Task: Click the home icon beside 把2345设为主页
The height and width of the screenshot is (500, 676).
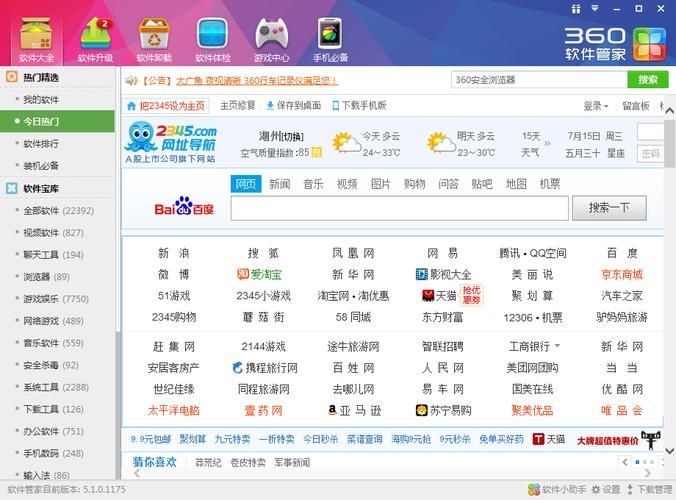Action: pyautogui.click(x=131, y=106)
